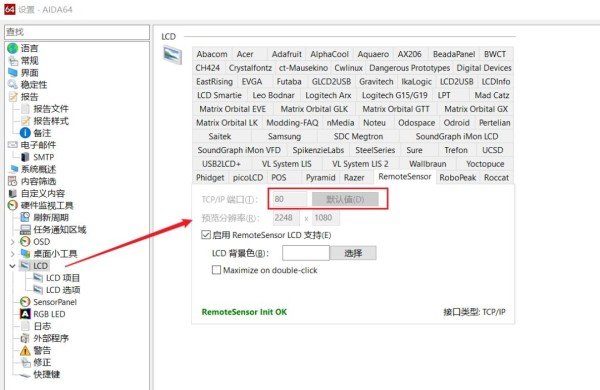This screenshot has height=390, width=600.
Task: Click the 外部程序 icon
Action: pos(25,338)
